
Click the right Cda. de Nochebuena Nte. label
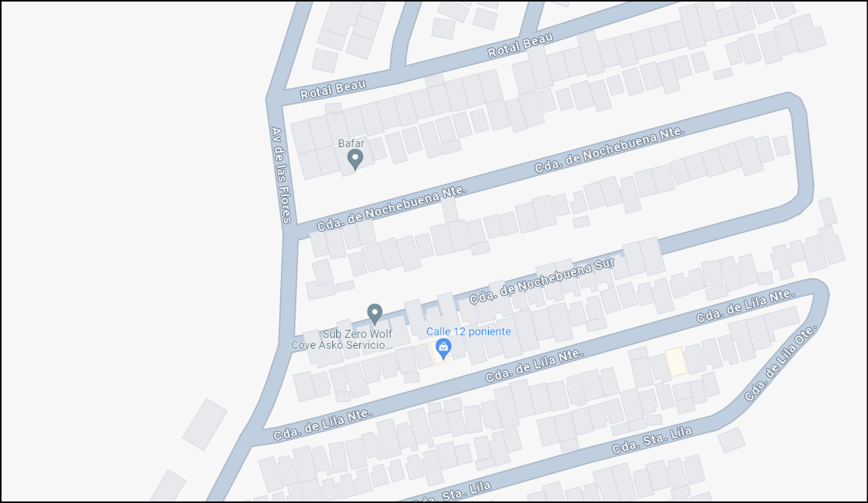(609, 150)
